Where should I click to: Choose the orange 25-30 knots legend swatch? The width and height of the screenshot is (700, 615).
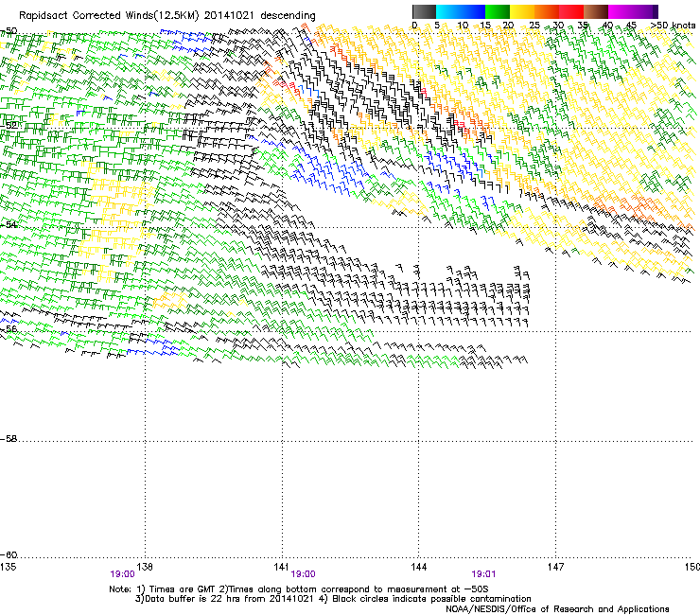547,11
